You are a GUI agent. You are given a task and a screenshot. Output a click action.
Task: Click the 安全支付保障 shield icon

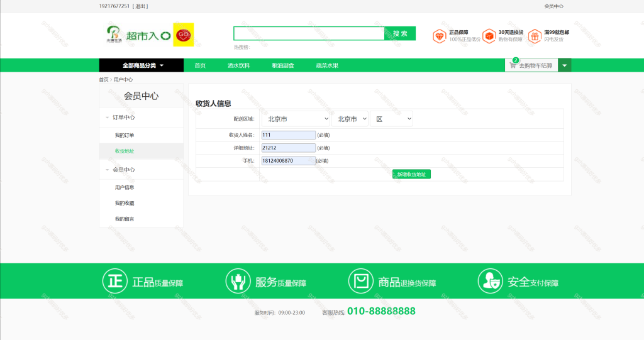coord(490,281)
